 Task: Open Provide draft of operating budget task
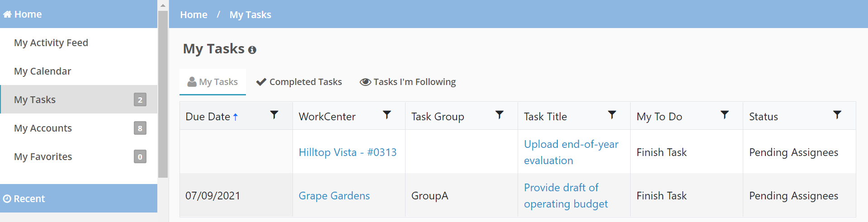pos(566,196)
